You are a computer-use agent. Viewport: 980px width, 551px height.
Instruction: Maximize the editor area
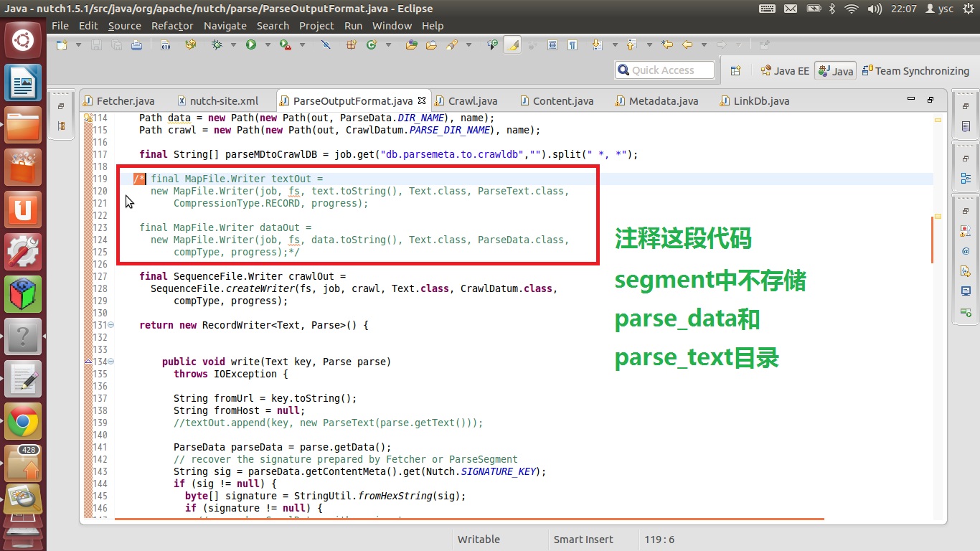click(930, 99)
